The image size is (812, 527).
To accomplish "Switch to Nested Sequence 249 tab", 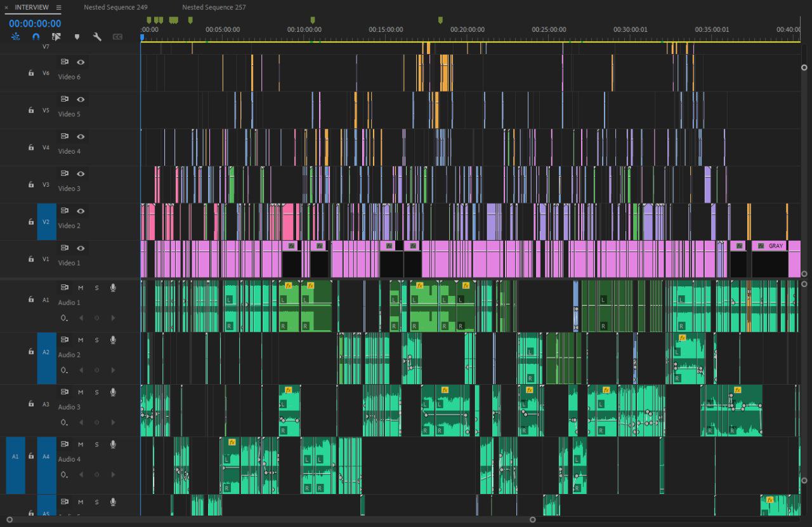I will coord(115,8).
